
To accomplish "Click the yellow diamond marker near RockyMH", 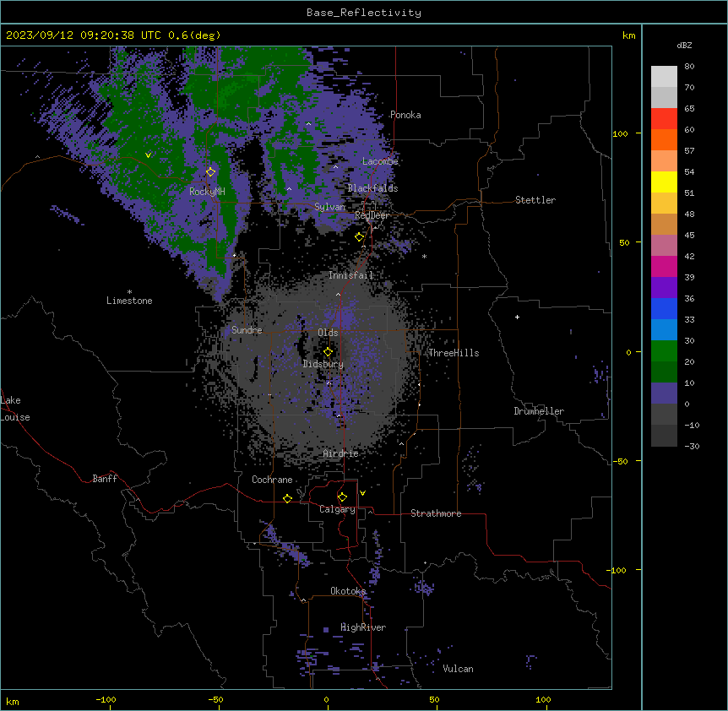I will tap(210, 172).
